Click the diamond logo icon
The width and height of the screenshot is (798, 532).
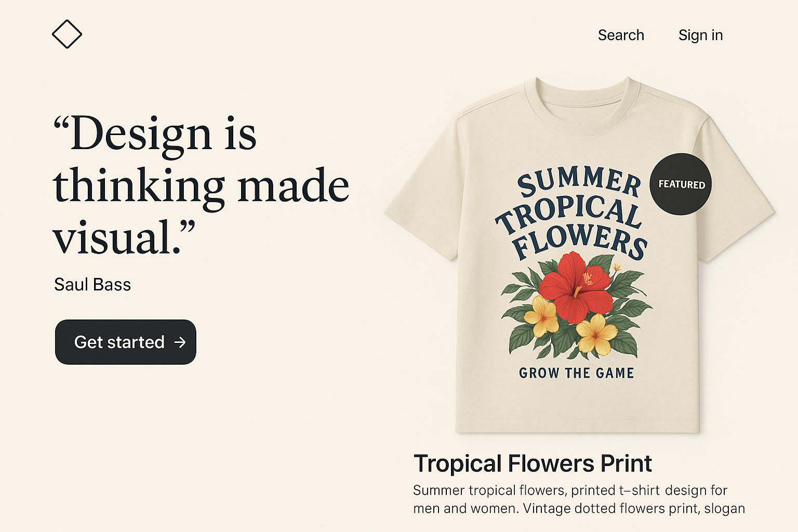coord(67,34)
